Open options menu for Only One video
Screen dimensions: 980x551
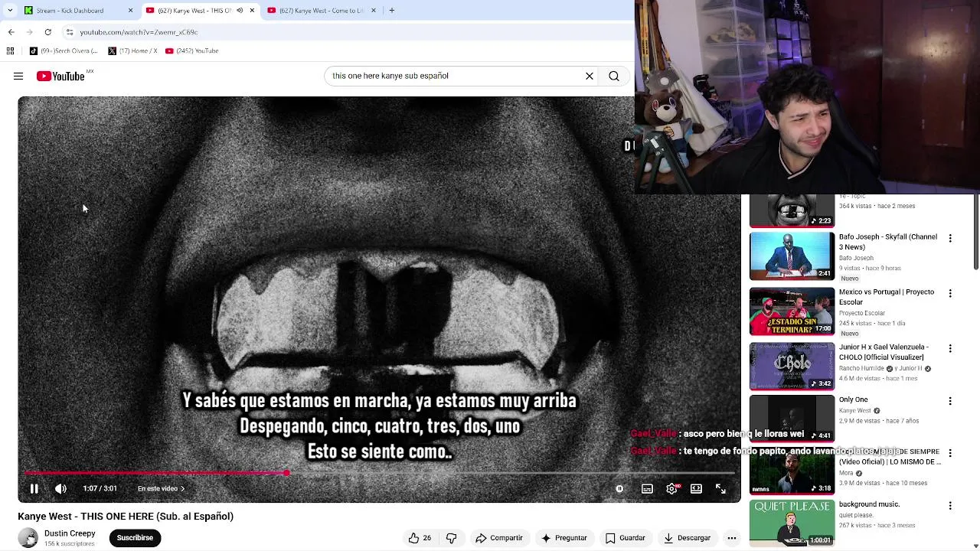click(950, 401)
